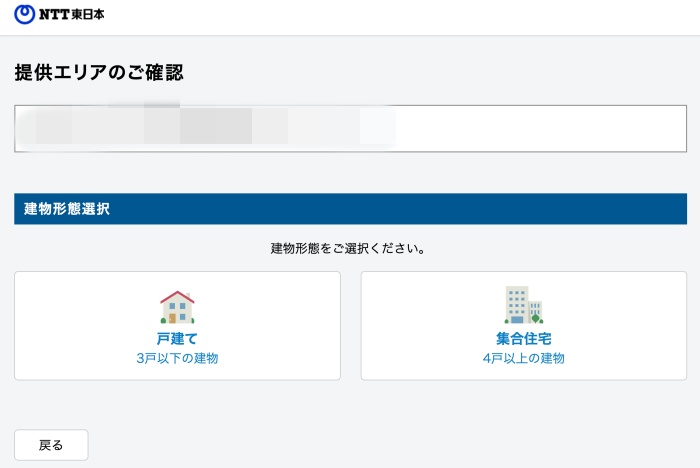Go back with the 戻る button

51,445
